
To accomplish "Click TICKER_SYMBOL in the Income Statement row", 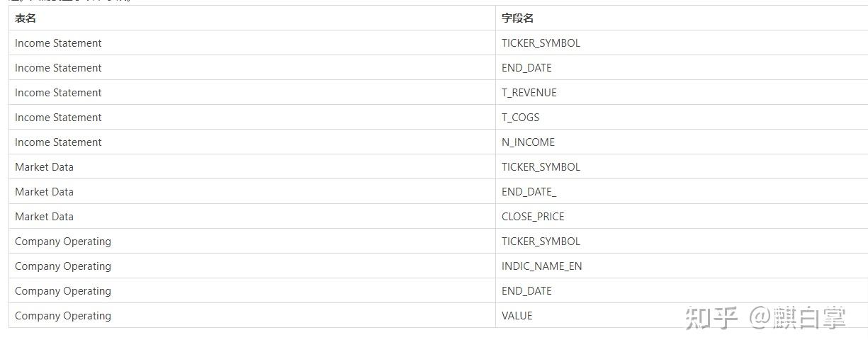I will coord(541,43).
